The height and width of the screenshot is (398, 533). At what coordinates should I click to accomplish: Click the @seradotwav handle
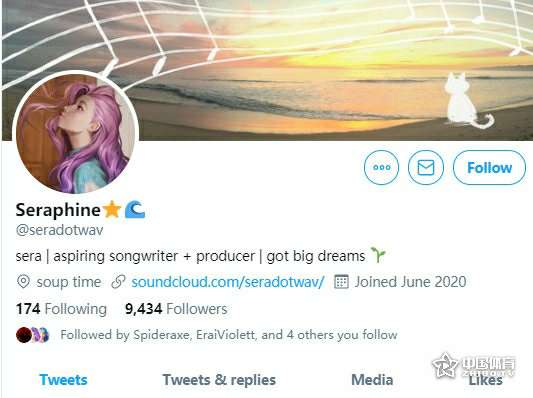click(59, 230)
